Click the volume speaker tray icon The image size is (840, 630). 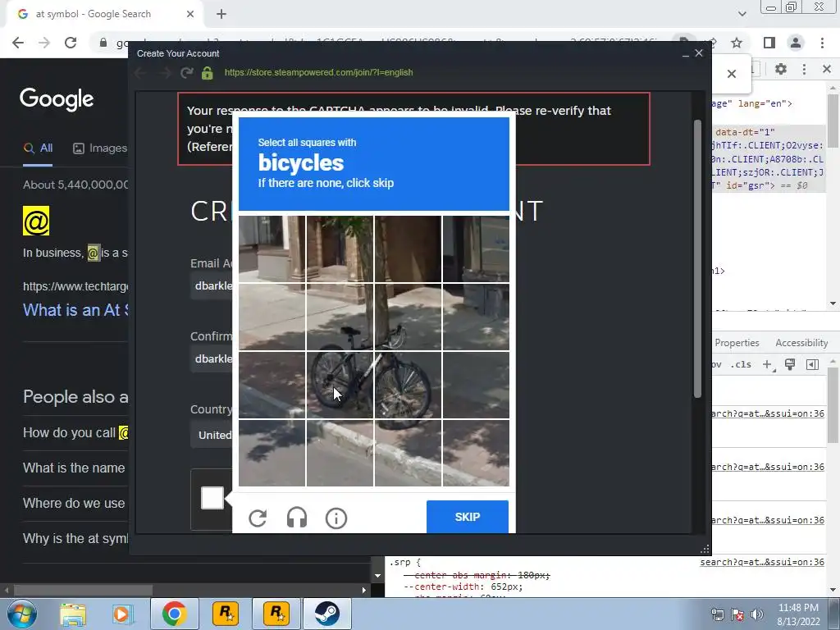click(x=757, y=614)
